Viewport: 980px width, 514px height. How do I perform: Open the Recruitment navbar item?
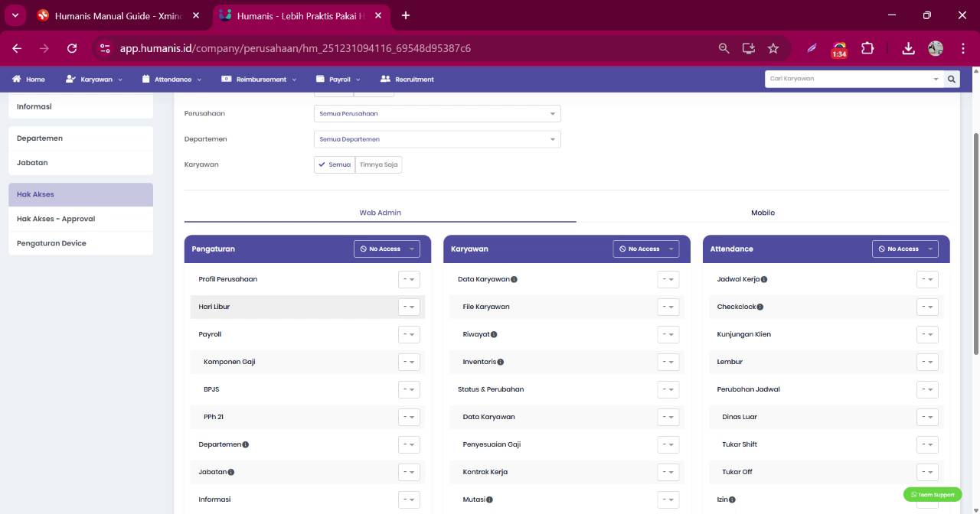(407, 79)
